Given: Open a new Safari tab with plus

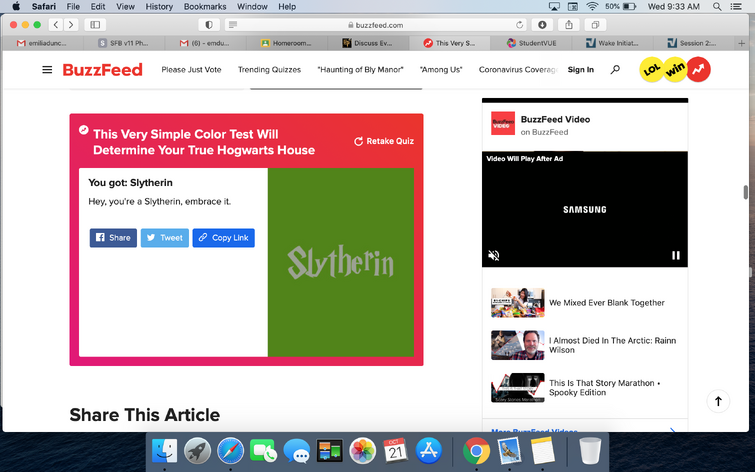Looking at the screenshot, I should pyautogui.click(x=742, y=43).
